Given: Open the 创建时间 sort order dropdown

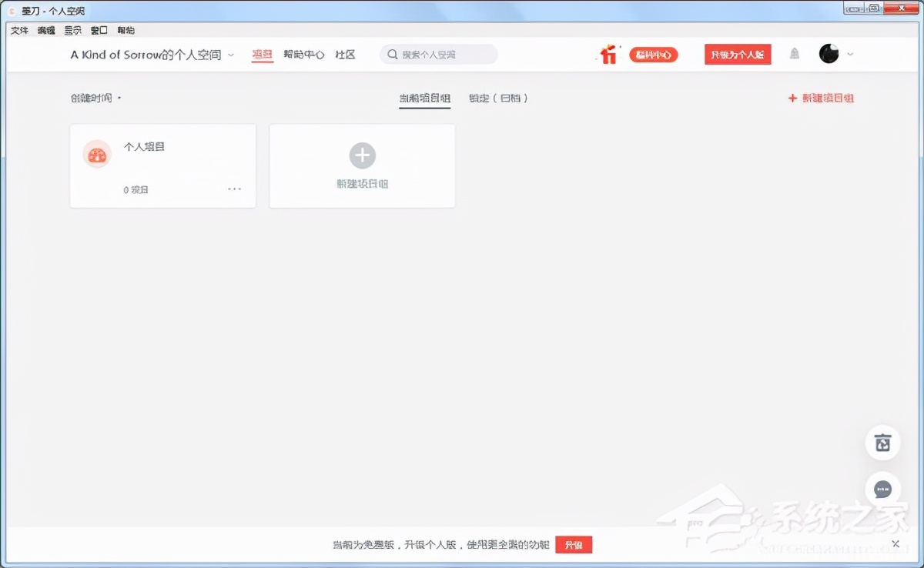Looking at the screenshot, I should point(93,98).
